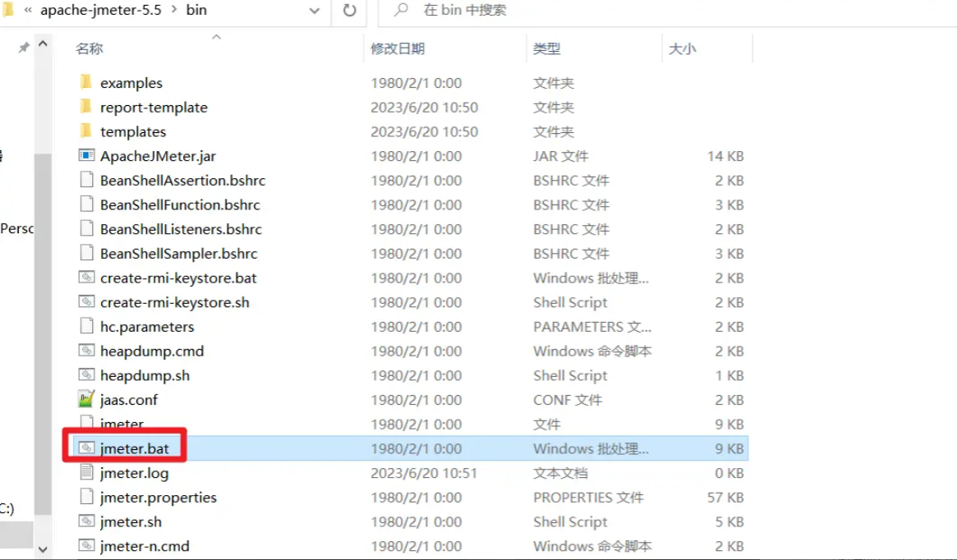Screen dimensions: 957x560
Task: Click bin in the address breadcrumb
Action: (196, 10)
